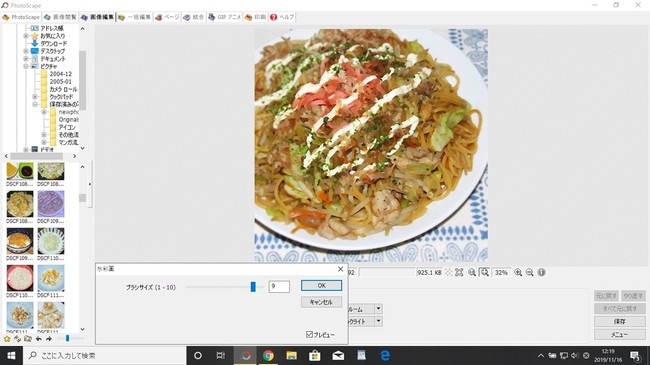This screenshot has width=650, height=365.
Task: Click the 32% zoom level field
Action: pyautogui.click(x=502, y=273)
